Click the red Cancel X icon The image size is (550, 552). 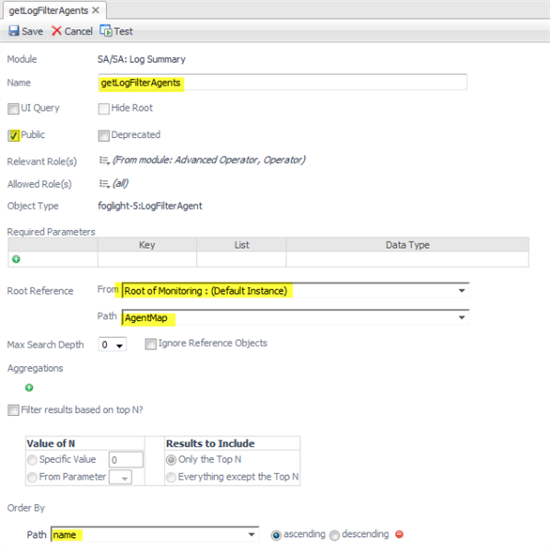coord(56,31)
